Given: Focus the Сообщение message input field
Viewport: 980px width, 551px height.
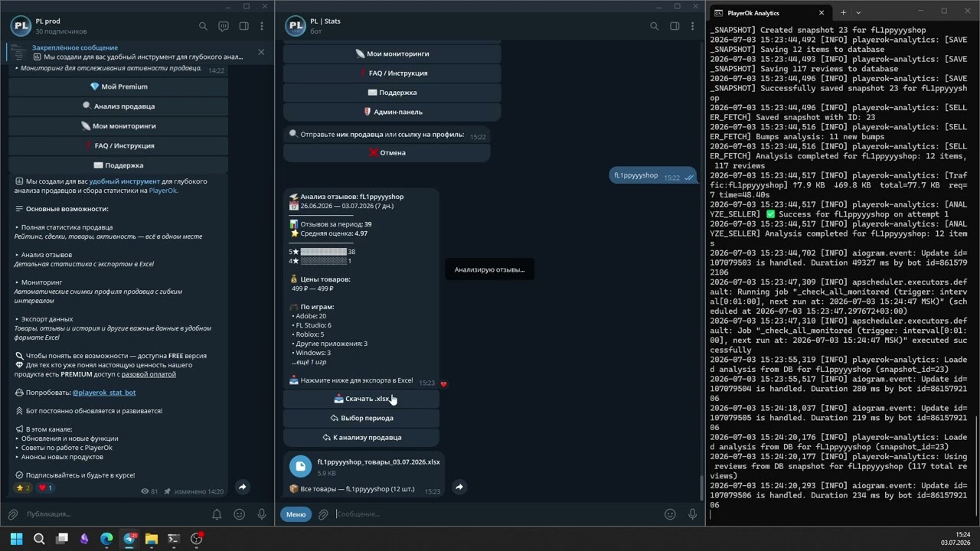Looking at the screenshot, I should [x=496, y=514].
